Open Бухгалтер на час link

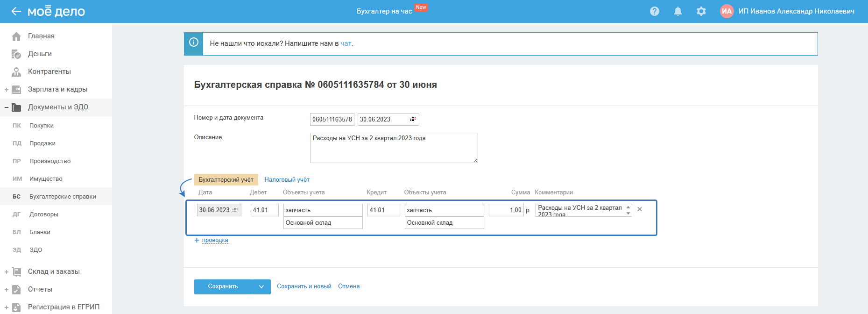[x=384, y=11]
